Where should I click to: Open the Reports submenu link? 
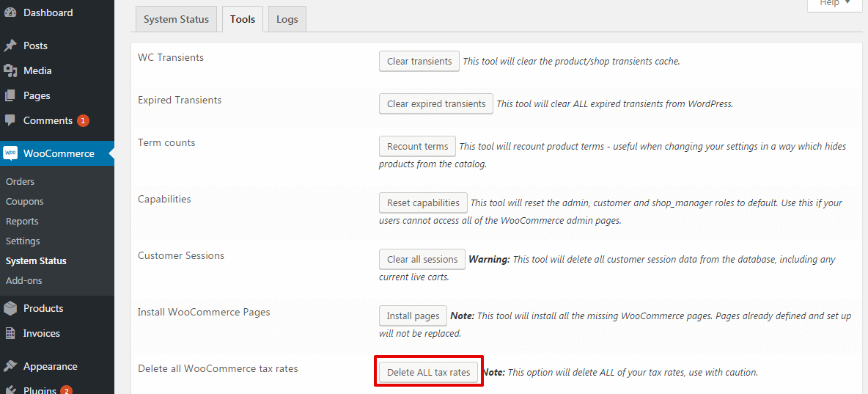[22, 221]
